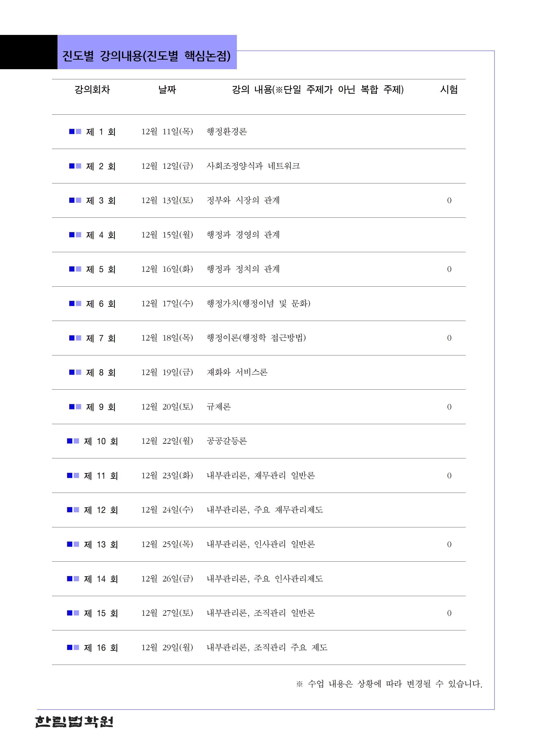Click the date 12월 13일(토)
Image resolution: width=534 pixels, height=756 pixels.
point(167,200)
